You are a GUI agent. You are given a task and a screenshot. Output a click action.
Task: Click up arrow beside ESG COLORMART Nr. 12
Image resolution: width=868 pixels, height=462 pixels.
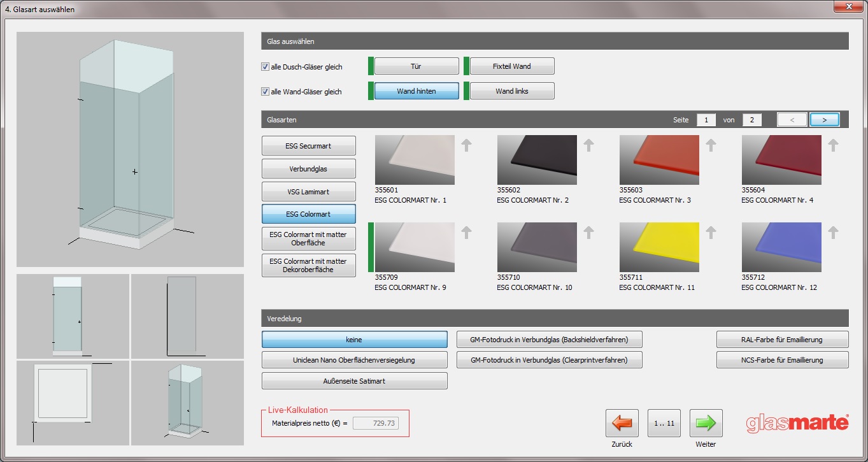(834, 233)
